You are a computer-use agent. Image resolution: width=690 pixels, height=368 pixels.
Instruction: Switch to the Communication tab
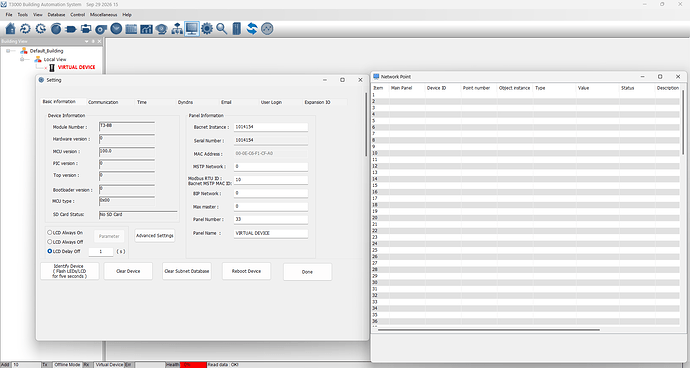[103, 102]
